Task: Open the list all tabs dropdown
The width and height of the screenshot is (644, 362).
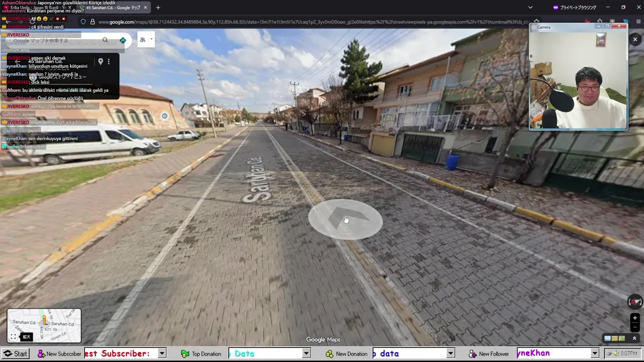Action: click(x=530, y=8)
